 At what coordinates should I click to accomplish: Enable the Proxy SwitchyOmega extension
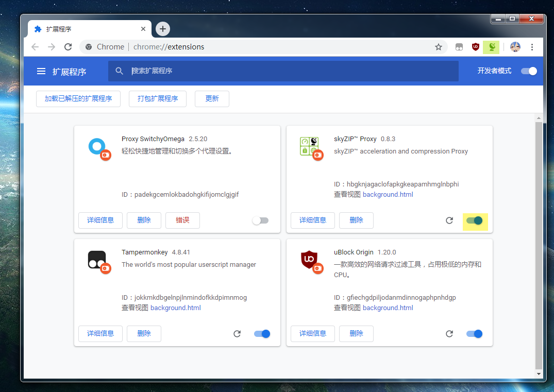[261, 220]
